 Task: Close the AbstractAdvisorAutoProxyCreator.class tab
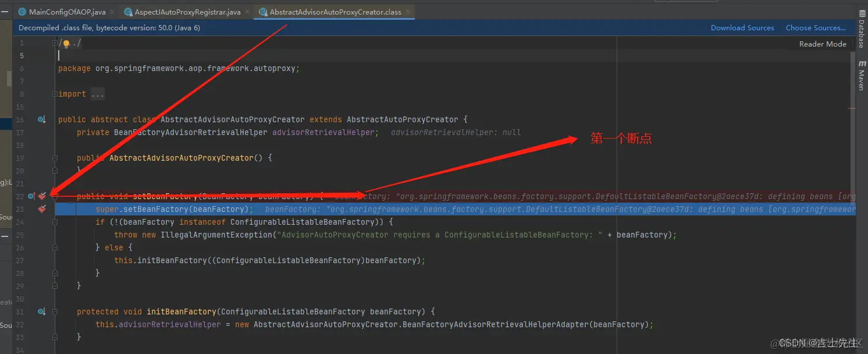[407, 12]
